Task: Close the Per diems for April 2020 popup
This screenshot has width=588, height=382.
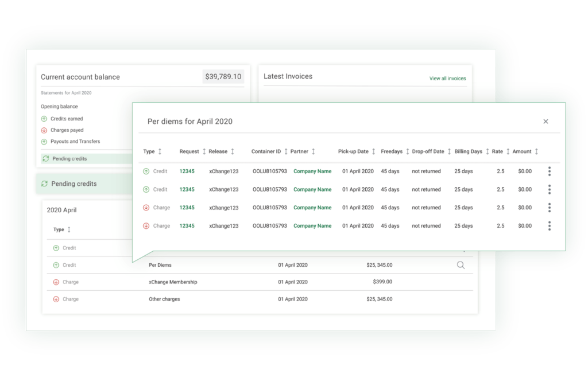Action: [x=546, y=122]
